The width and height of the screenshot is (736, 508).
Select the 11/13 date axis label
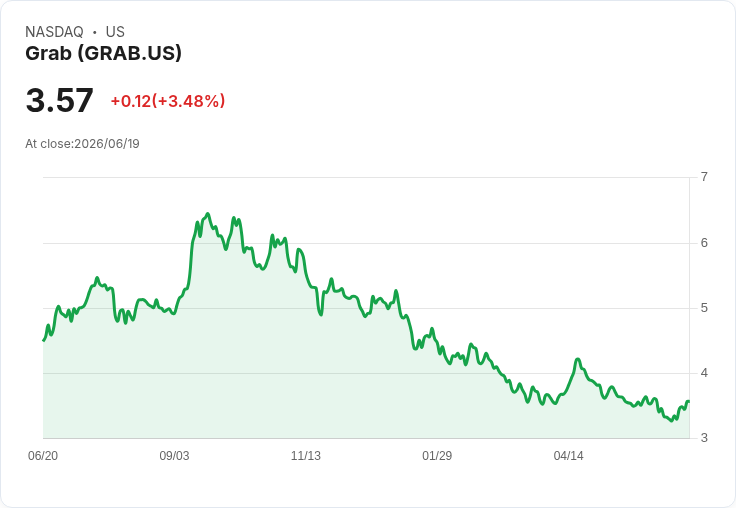click(306, 455)
